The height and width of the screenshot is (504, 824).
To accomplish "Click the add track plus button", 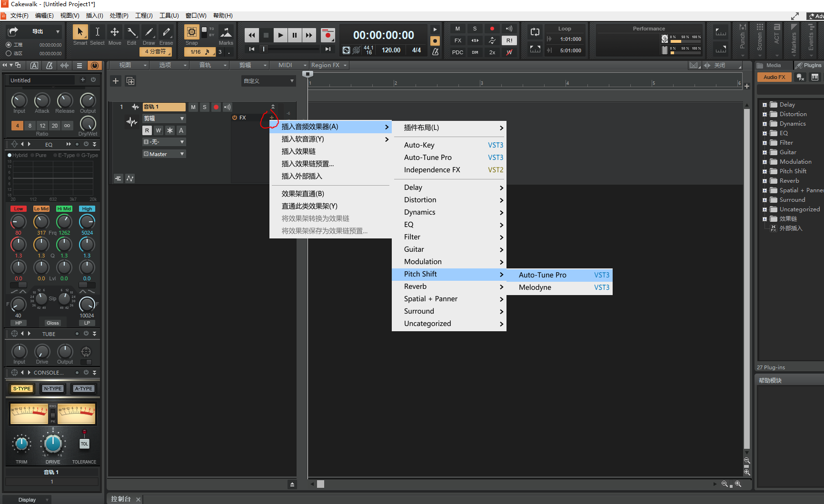I will (116, 81).
